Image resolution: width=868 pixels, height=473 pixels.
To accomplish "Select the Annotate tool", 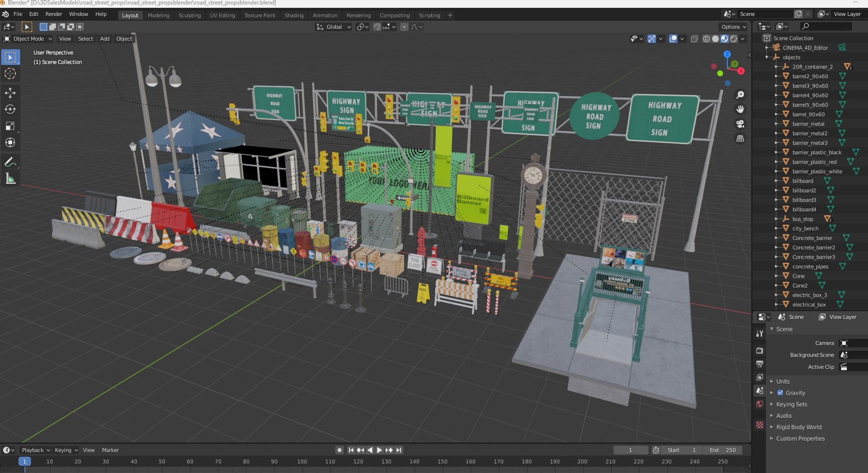I will (x=10, y=162).
